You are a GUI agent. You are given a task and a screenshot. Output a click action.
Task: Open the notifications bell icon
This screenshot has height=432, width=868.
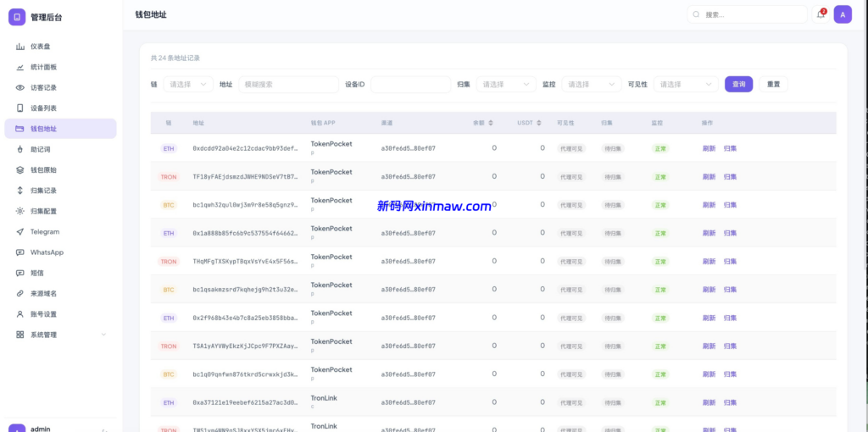[x=821, y=14]
